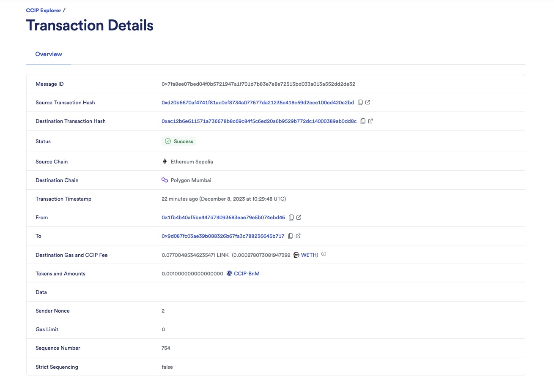554x392 pixels.
Task: Click the Strict Sequencing value false
Action: 167,367
